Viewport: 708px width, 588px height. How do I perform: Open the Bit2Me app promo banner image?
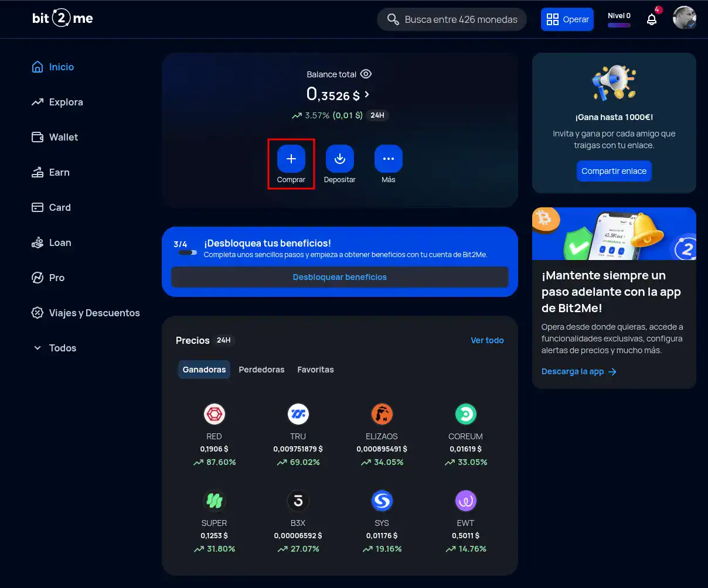[614, 234]
